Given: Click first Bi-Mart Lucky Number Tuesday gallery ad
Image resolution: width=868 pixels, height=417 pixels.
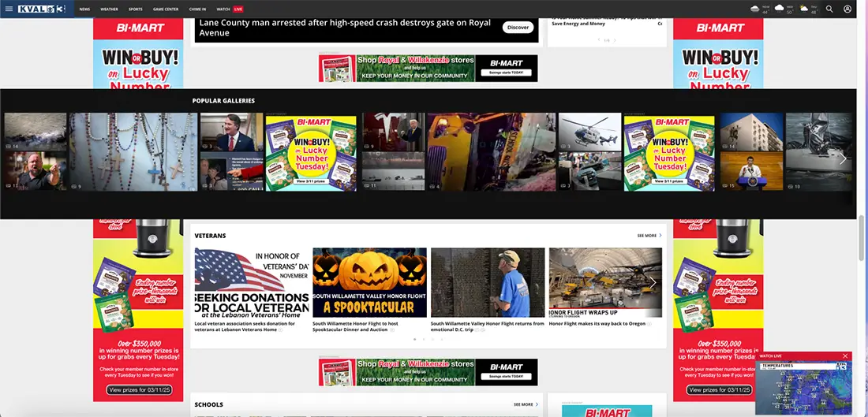Looking at the screenshot, I should (311, 153).
